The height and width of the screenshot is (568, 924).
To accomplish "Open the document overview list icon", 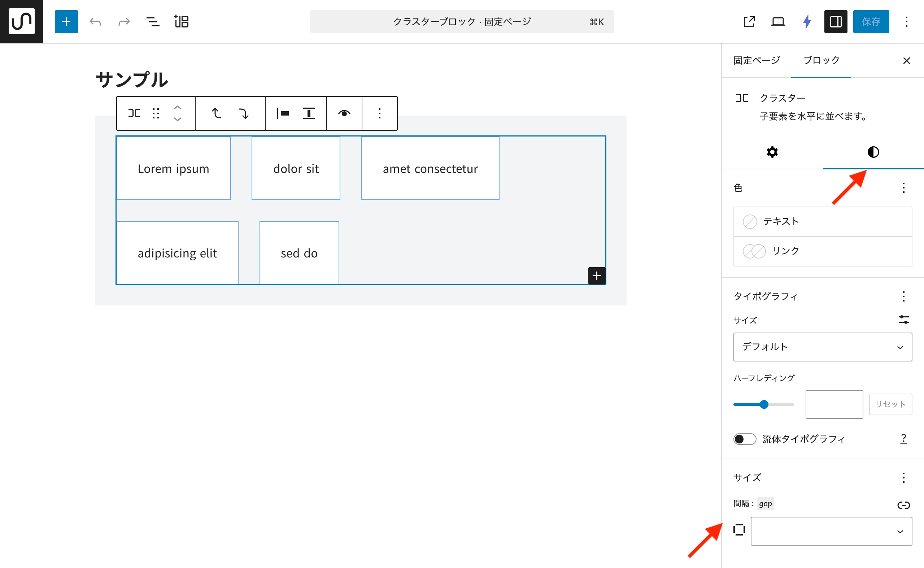I will coord(152,22).
